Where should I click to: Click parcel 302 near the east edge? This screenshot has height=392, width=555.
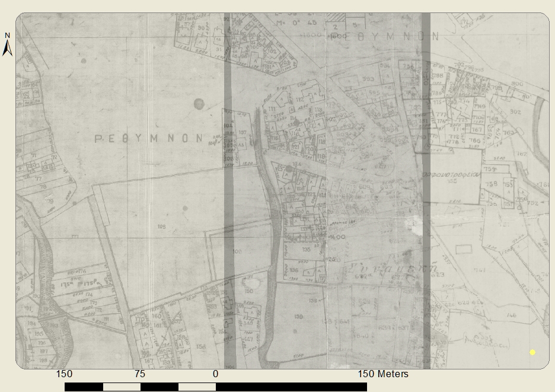(515, 111)
